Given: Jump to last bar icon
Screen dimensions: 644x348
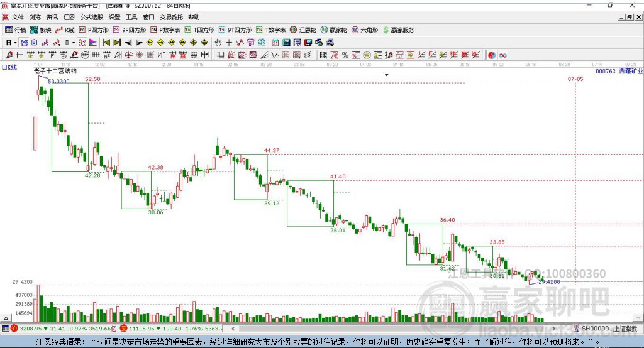Looking at the screenshot, I should tap(117, 43).
